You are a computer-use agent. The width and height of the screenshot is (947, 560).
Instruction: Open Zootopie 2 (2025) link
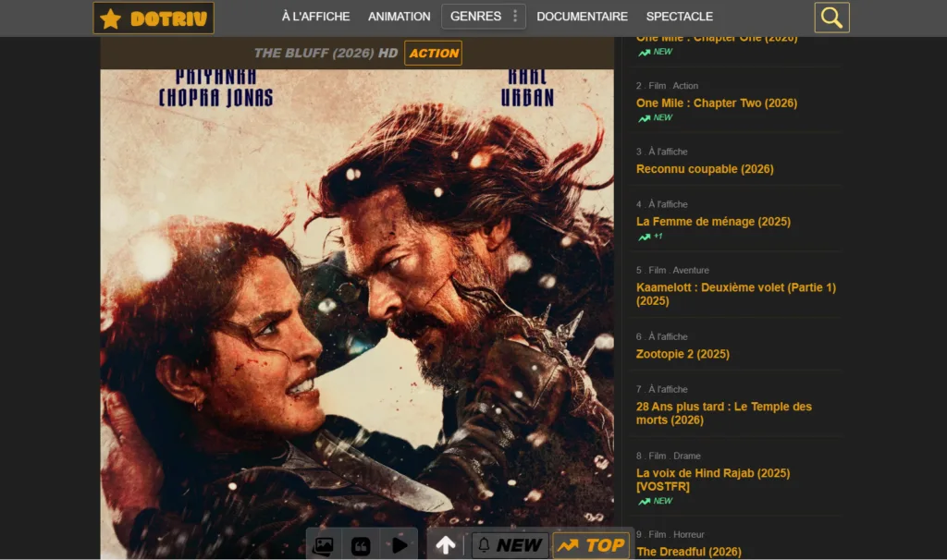click(683, 354)
